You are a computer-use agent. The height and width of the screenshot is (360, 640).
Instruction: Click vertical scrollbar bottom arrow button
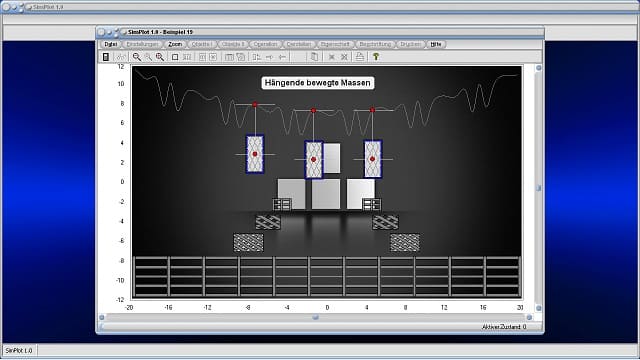click(539, 308)
